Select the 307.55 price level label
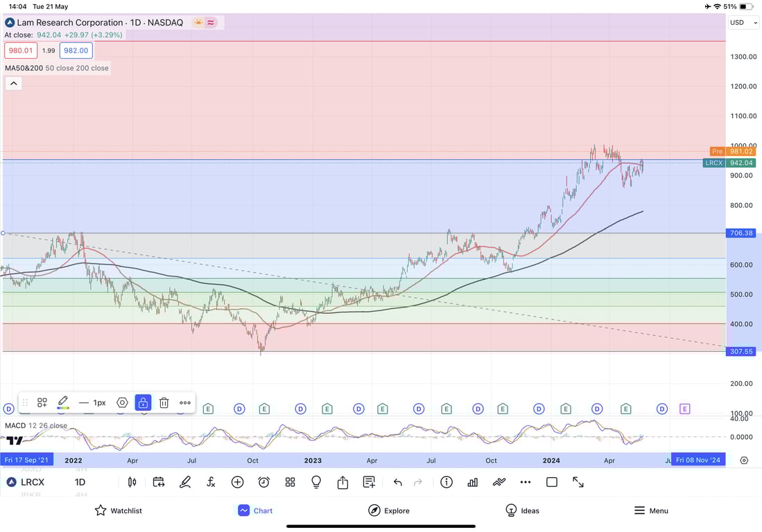The width and height of the screenshot is (762, 532). [741, 351]
